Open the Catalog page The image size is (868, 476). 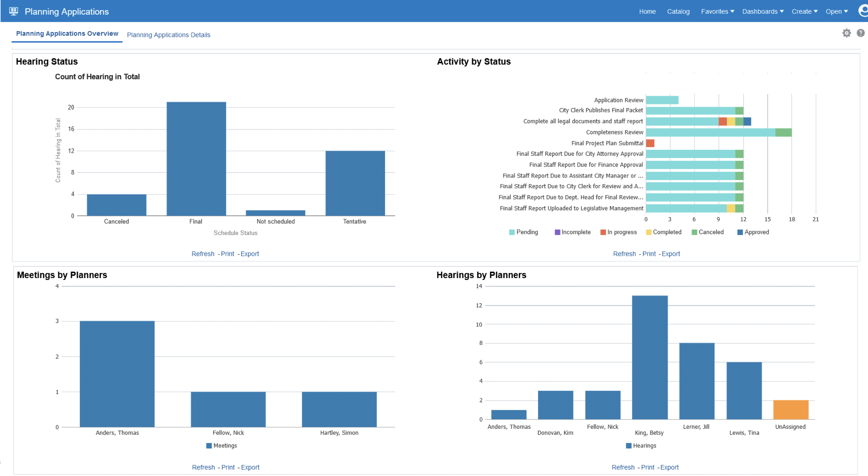(x=678, y=11)
